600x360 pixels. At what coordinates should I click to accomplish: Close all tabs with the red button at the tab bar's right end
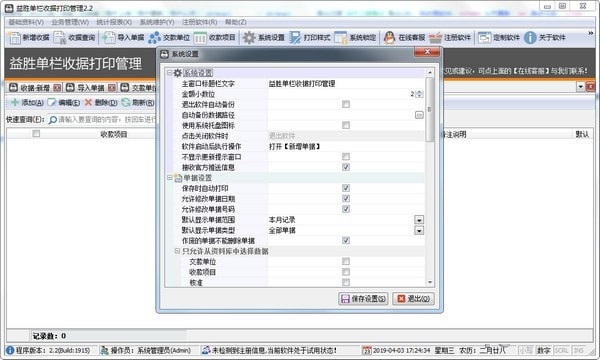click(x=590, y=87)
